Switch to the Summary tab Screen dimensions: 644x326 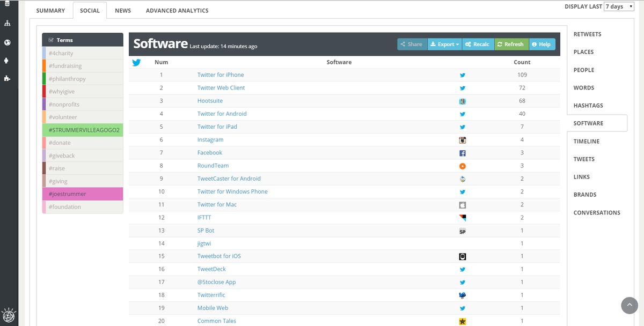50,10
